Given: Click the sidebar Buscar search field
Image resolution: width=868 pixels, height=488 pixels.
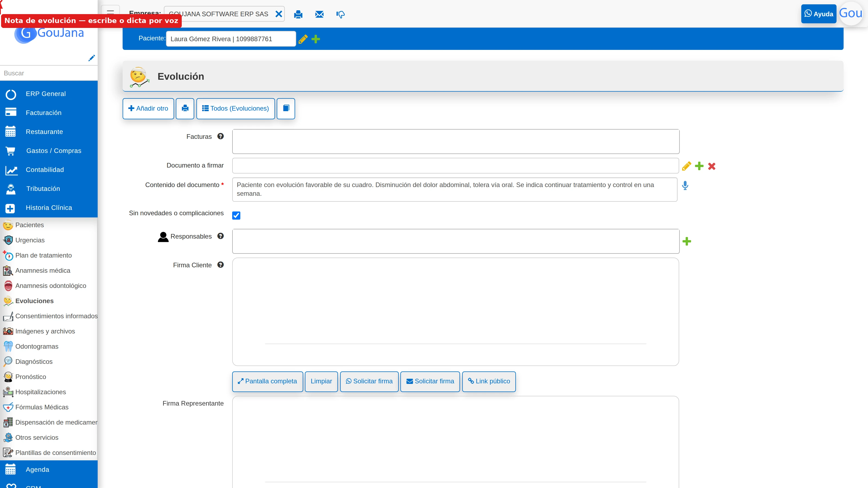Looking at the screenshot, I should pyautogui.click(x=49, y=73).
